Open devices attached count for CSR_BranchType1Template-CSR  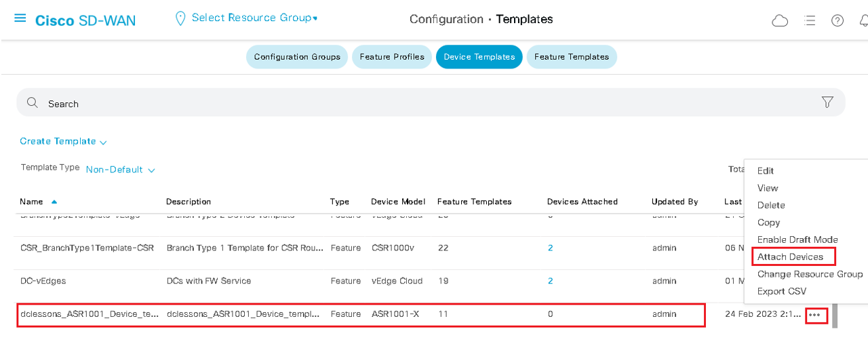point(550,248)
